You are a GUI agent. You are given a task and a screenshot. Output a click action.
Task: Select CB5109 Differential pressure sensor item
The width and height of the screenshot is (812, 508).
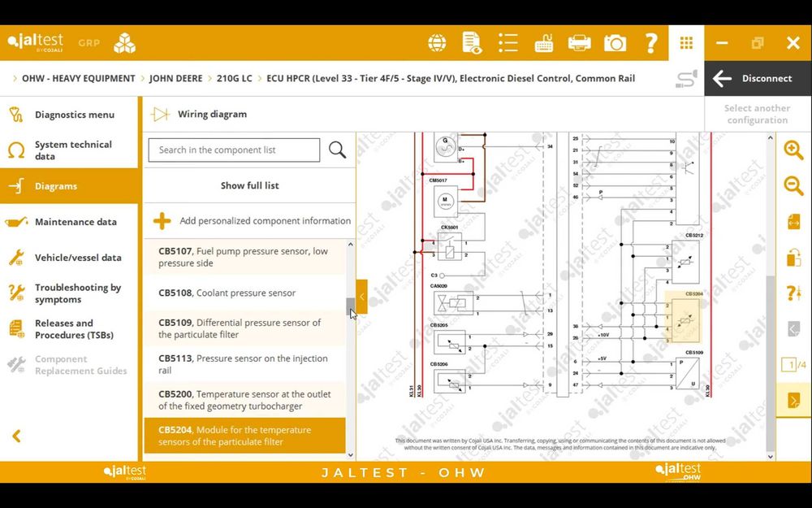(x=244, y=328)
